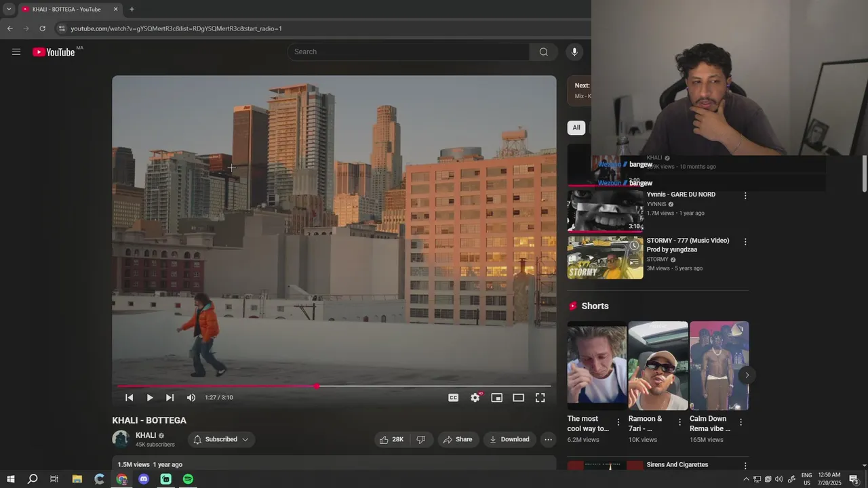Click the page vertical scrollbar
Image resolution: width=868 pixels, height=488 pixels.
click(865, 174)
